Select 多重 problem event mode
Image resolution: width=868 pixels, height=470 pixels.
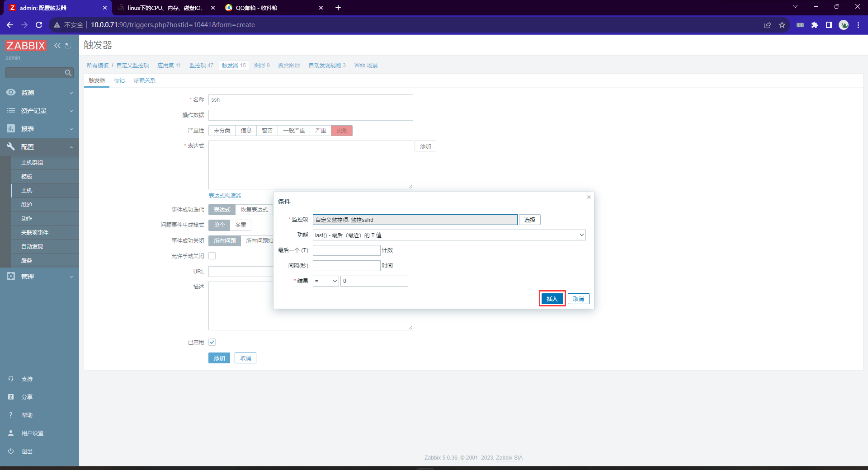(241, 225)
